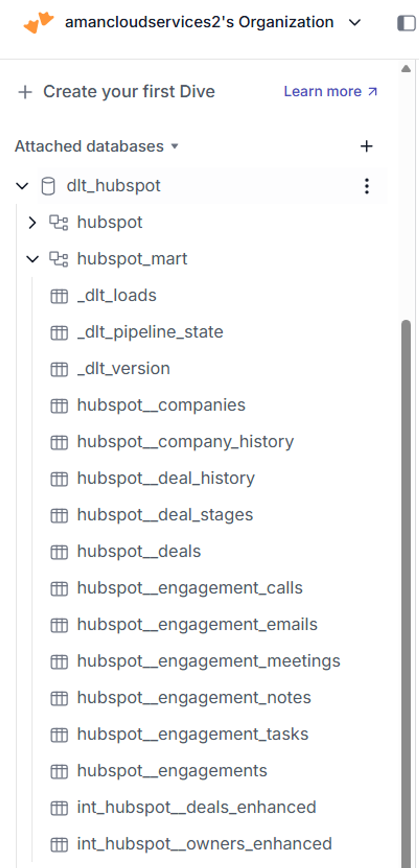Click the hubspot_mart schema icon
Image resolution: width=419 pixels, height=868 pixels.
coord(59,259)
